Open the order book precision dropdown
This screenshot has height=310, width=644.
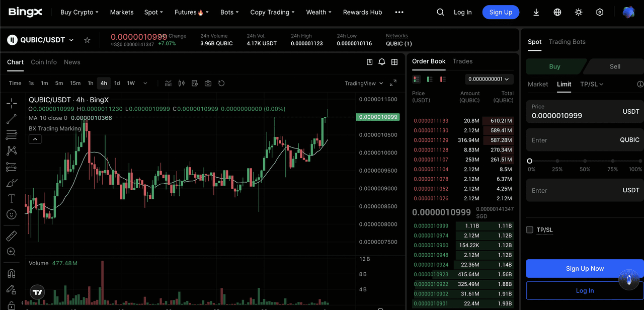coord(489,79)
